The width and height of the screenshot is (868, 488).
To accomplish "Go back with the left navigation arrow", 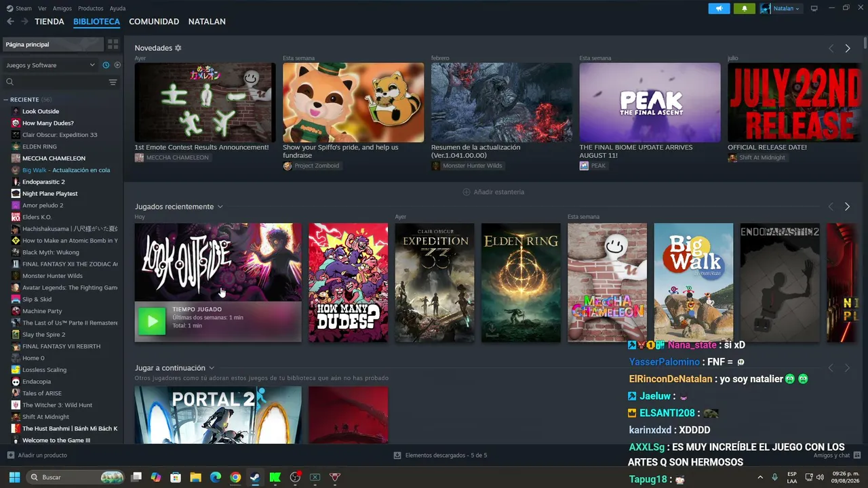I will [10, 22].
